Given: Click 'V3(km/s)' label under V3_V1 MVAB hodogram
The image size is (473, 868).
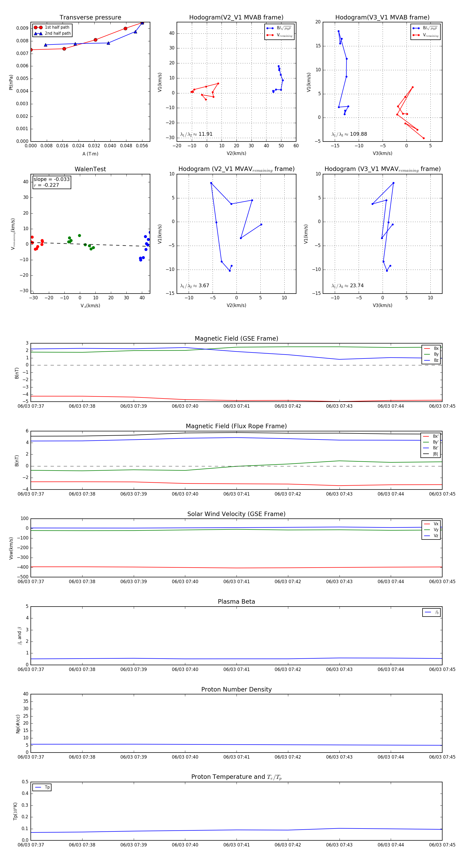Looking at the screenshot, I should click(x=382, y=153).
